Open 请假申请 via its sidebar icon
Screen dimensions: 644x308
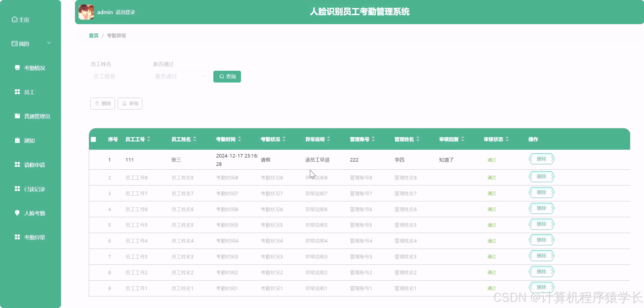point(17,165)
